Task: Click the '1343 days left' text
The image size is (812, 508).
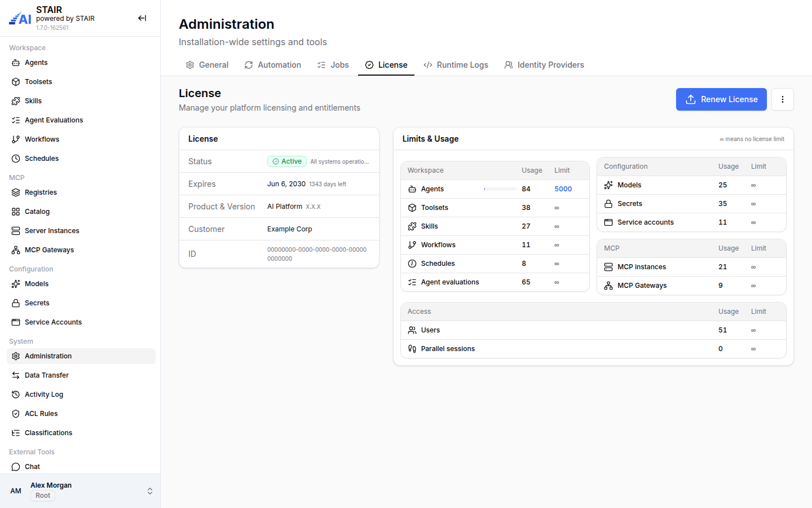Action: 328,184
